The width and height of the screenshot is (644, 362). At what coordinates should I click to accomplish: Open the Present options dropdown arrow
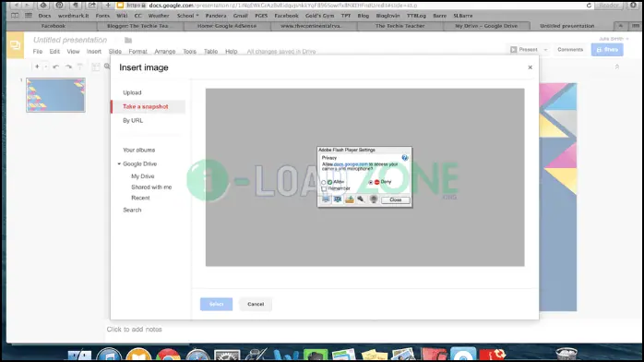click(545, 50)
